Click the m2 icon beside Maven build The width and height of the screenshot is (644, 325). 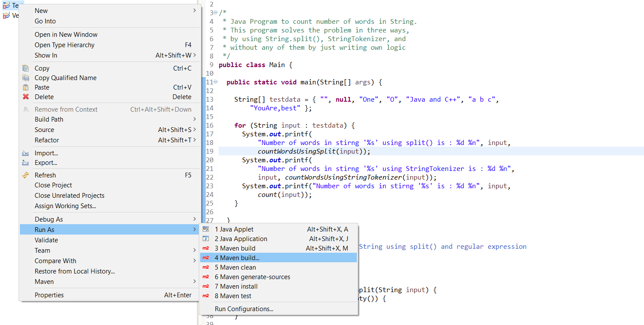206,248
